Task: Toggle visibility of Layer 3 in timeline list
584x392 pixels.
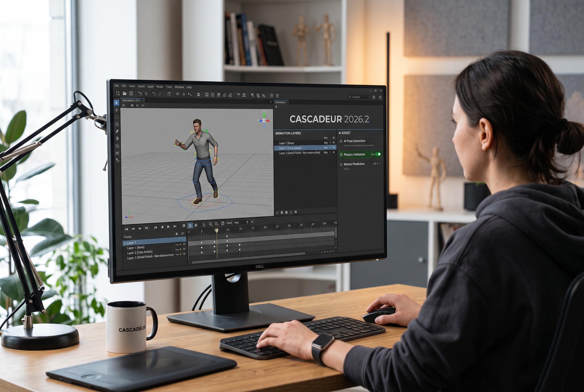Action: pos(184,254)
